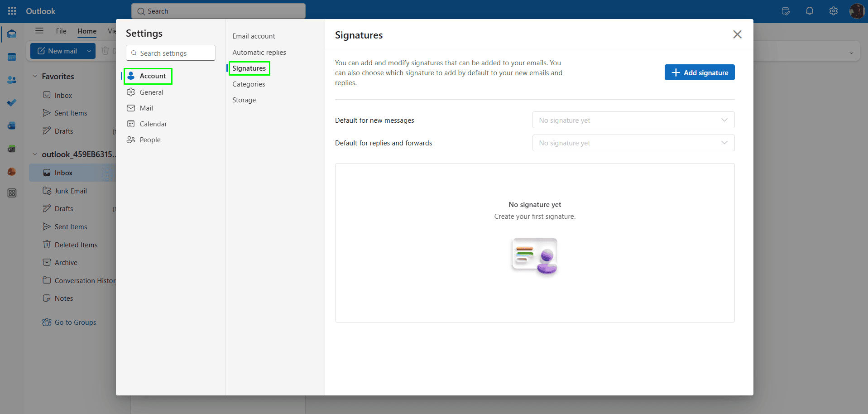
Task: Open the Mail app in left rail
Action: (12, 34)
